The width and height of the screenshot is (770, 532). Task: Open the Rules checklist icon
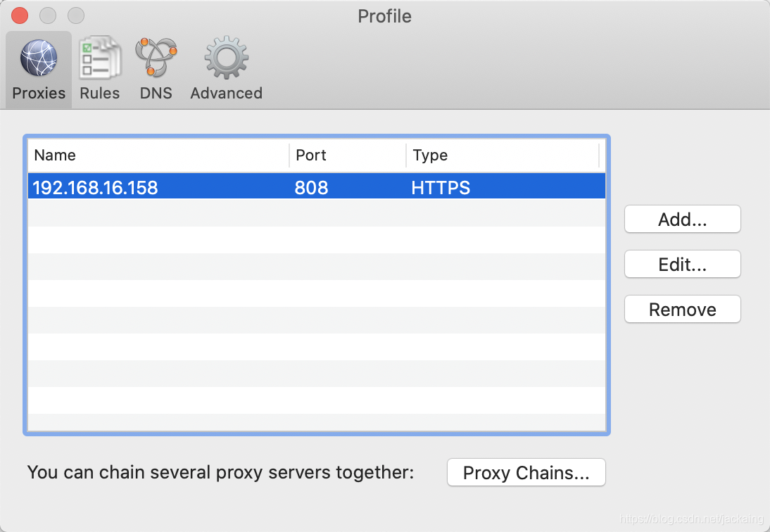coord(100,57)
